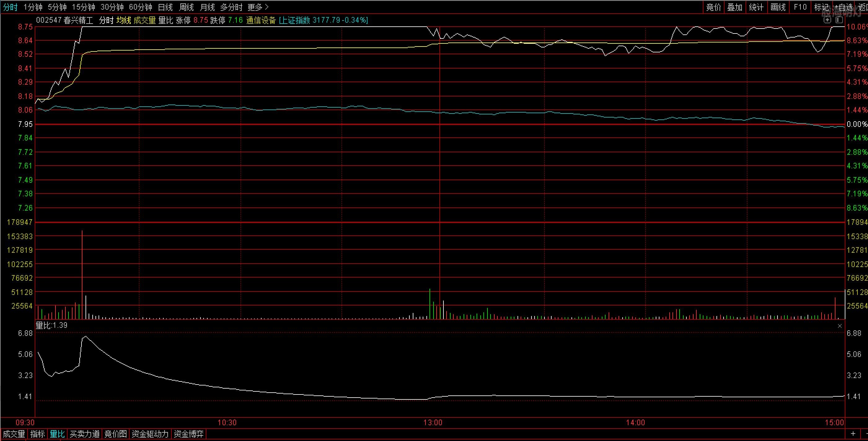Click the 均线 legend label
868x441 pixels.
click(x=124, y=20)
